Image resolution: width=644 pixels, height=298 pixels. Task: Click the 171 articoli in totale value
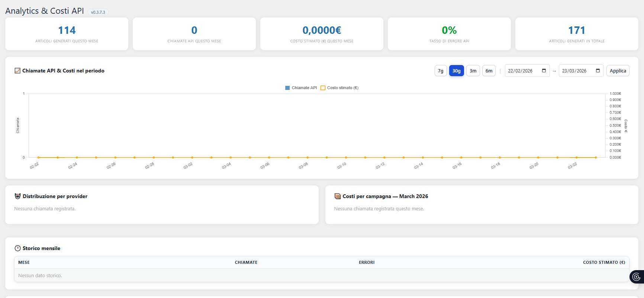tap(577, 30)
